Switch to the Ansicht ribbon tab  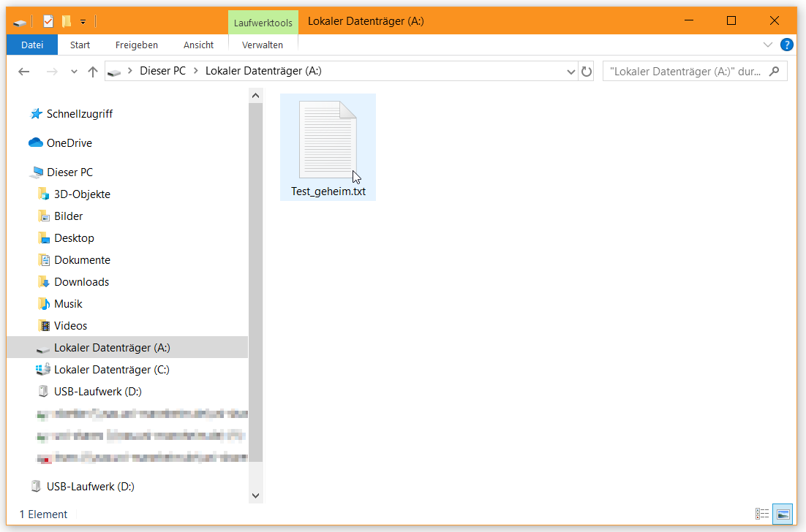[x=198, y=45]
